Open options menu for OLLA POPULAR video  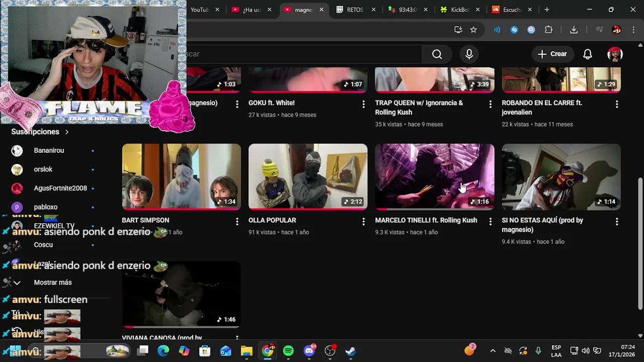(363, 221)
